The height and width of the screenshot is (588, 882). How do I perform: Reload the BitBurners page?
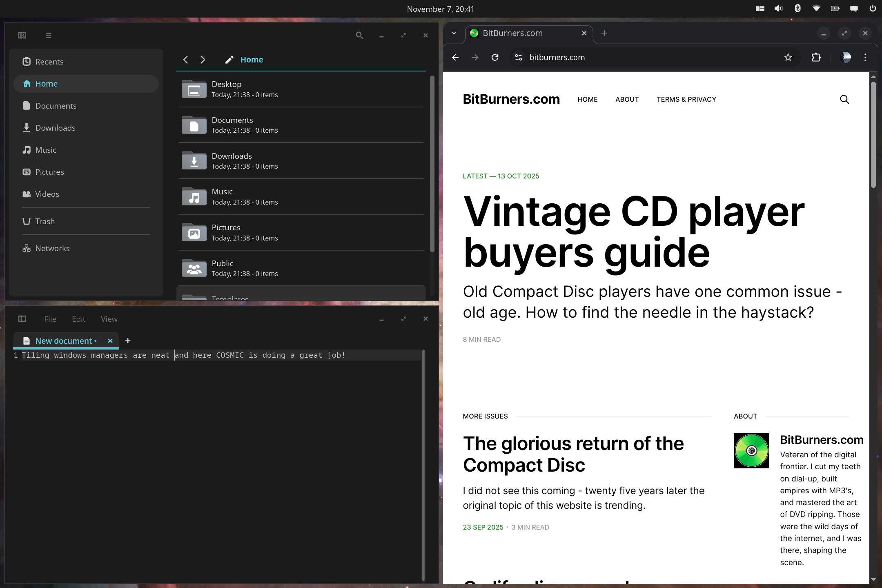pos(495,58)
